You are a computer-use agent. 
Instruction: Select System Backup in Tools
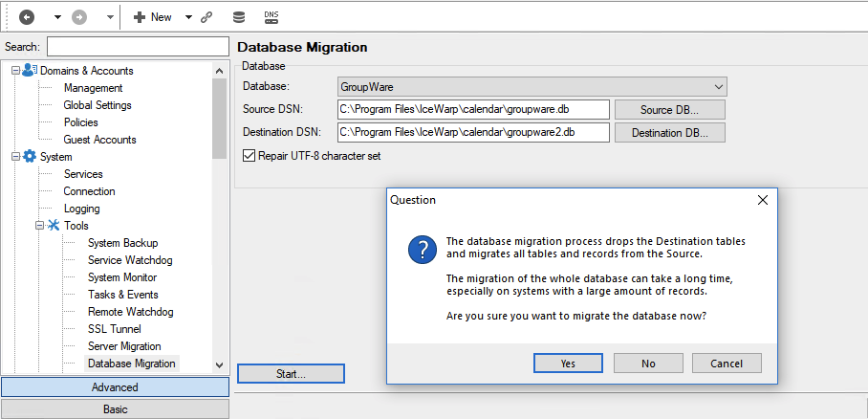(123, 243)
